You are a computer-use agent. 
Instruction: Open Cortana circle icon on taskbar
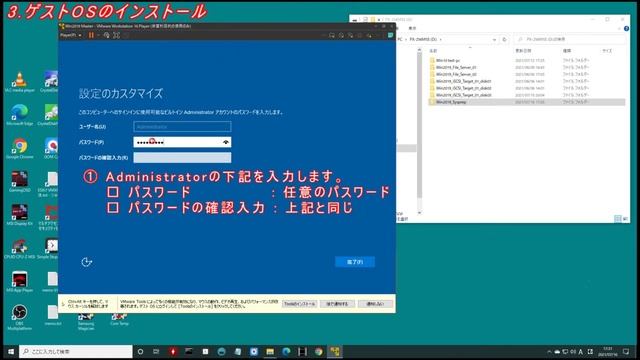click(x=140, y=351)
